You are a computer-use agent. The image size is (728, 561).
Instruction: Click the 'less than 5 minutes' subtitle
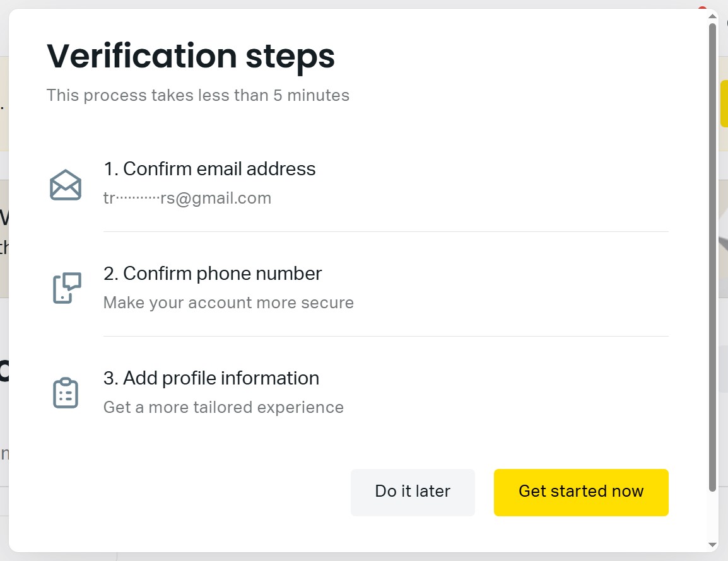coord(198,96)
